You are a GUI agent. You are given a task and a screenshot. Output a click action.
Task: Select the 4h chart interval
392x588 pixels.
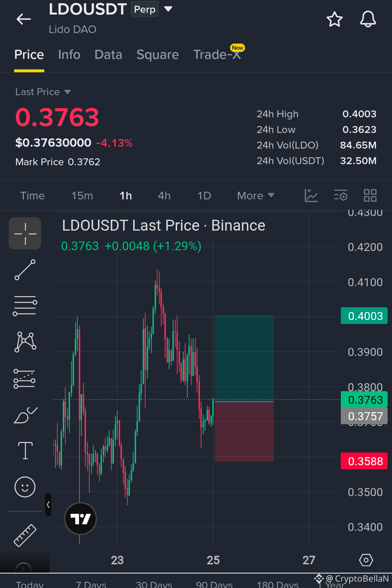pyautogui.click(x=164, y=196)
